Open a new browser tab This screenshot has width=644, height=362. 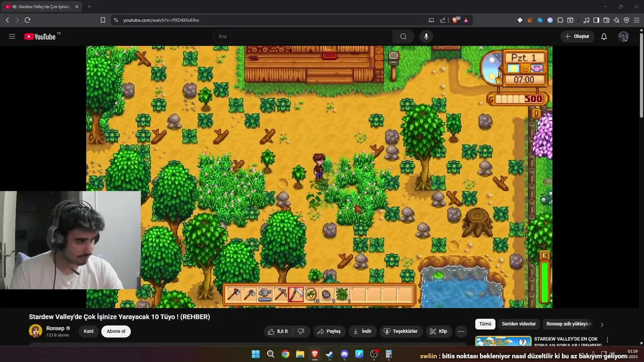coord(89,7)
